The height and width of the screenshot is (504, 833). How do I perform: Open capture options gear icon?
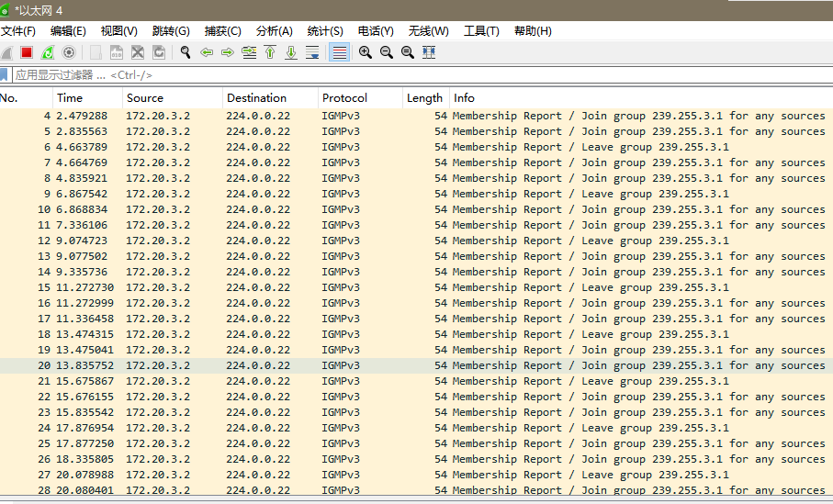pyautogui.click(x=69, y=52)
